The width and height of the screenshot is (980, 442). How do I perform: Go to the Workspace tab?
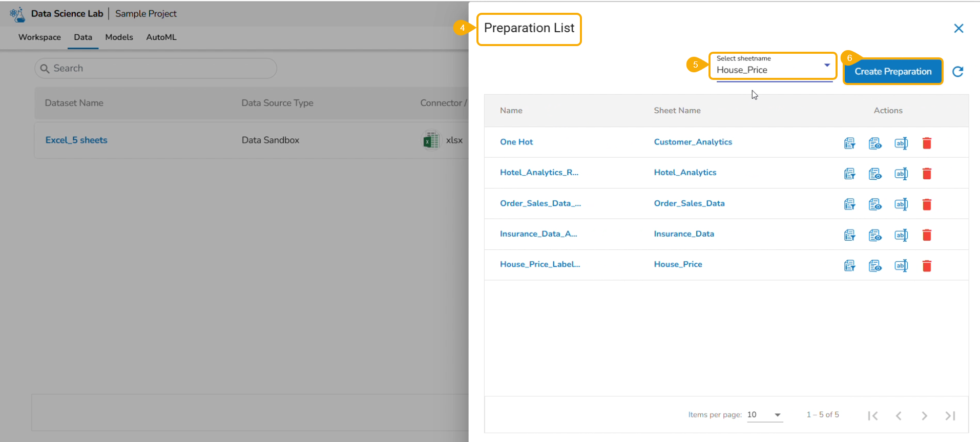tap(39, 37)
